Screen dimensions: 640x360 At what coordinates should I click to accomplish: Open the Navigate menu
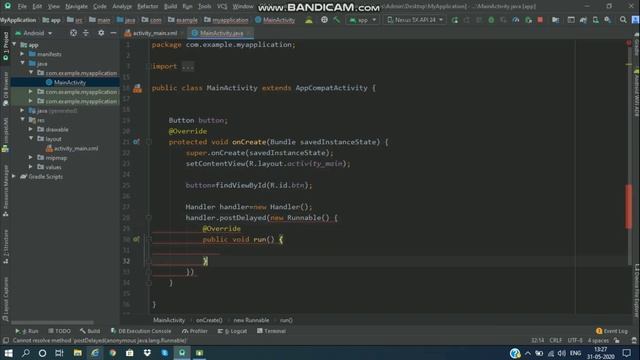click(76, 7)
